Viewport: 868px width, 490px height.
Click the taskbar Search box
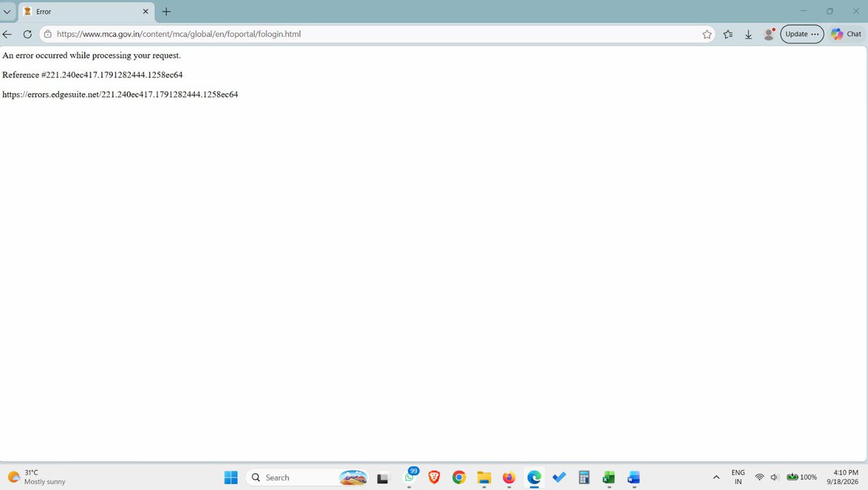click(x=307, y=477)
